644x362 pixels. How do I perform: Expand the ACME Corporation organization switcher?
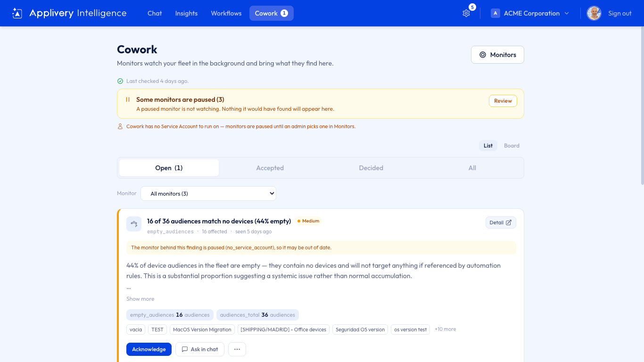(x=530, y=13)
